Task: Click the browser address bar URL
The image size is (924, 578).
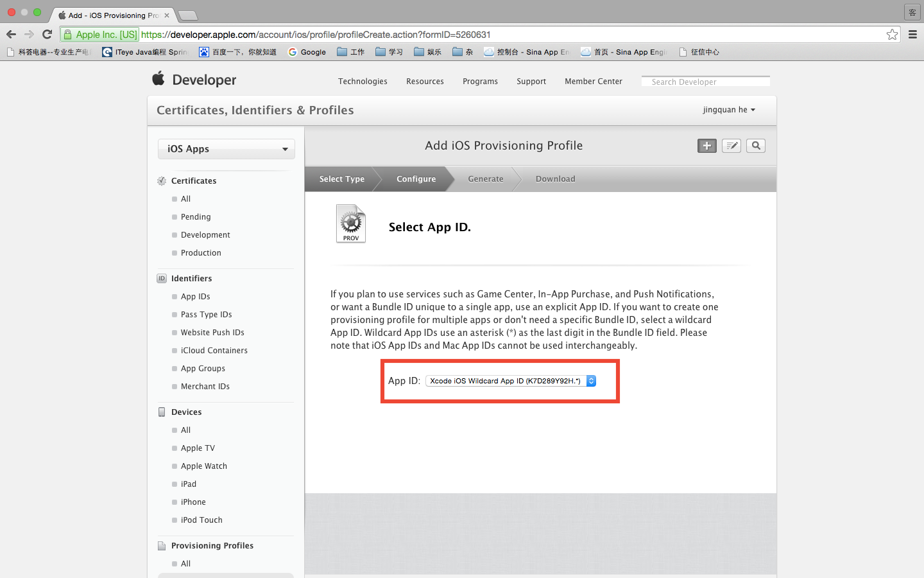Action: 316,35
